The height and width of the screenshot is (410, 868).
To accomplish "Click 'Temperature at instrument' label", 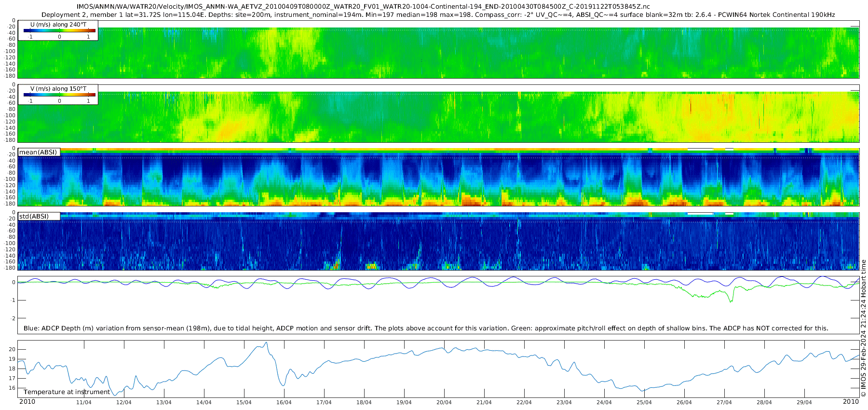I will tap(67, 392).
